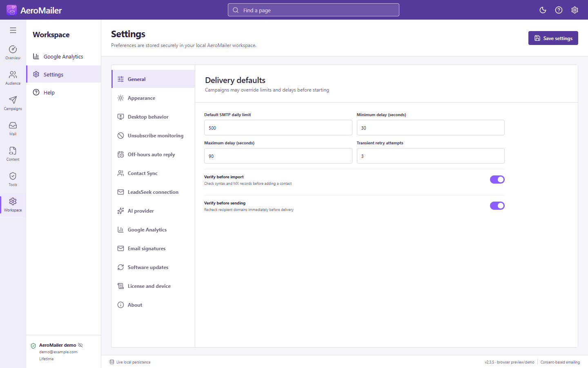
Task: Select Workspace icon in left rail
Action: pos(13,204)
